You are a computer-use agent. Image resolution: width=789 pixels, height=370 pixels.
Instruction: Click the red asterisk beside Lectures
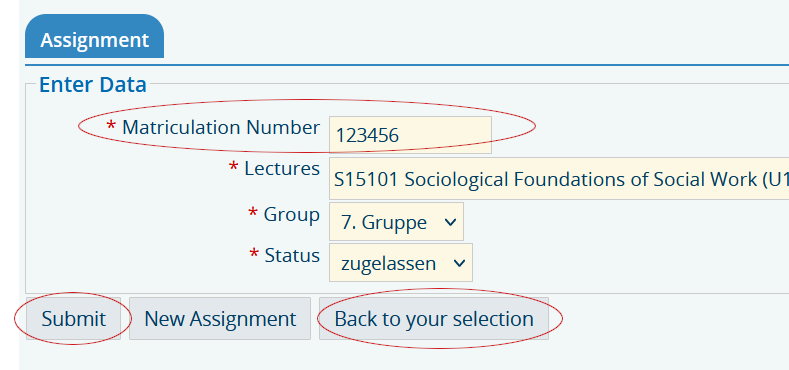pyautogui.click(x=233, y=167)
